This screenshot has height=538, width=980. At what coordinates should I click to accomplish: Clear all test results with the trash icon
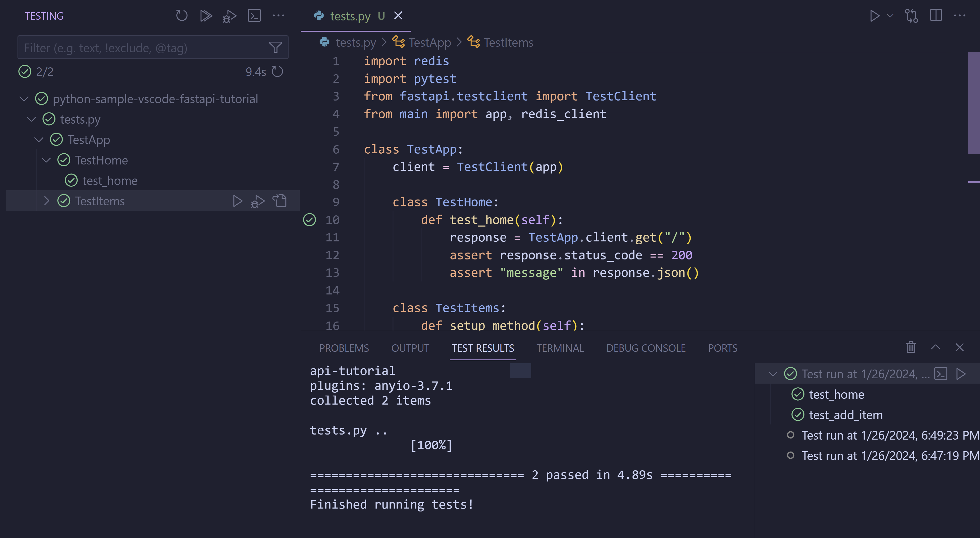tap(911, 347)
